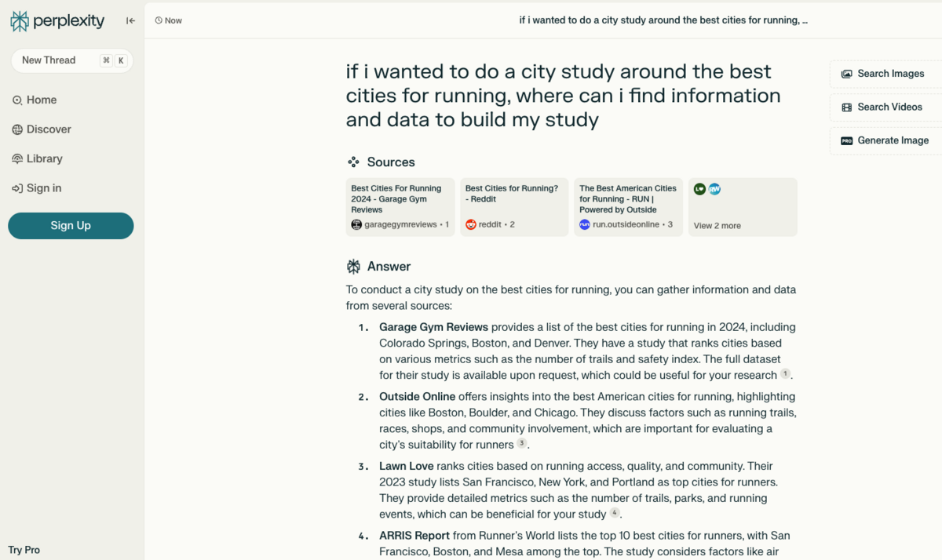Open Search Videos option
942x560 pixels.
(882, 107)
